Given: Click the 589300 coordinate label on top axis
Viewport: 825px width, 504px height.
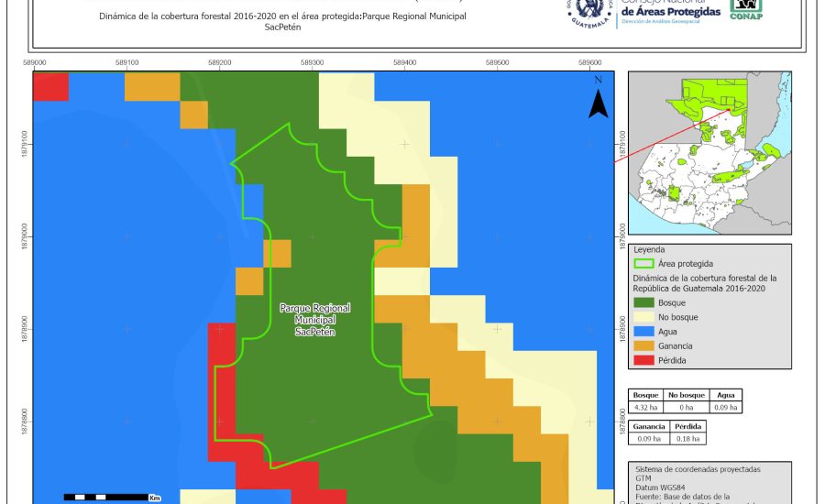Looking at the screenshot, I should click(312, 62).
